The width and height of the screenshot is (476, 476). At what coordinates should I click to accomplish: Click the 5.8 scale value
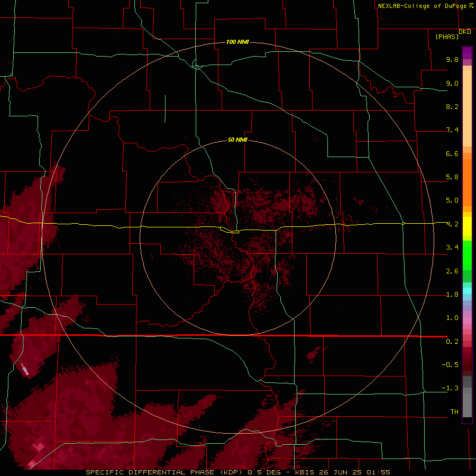point(452,177)
